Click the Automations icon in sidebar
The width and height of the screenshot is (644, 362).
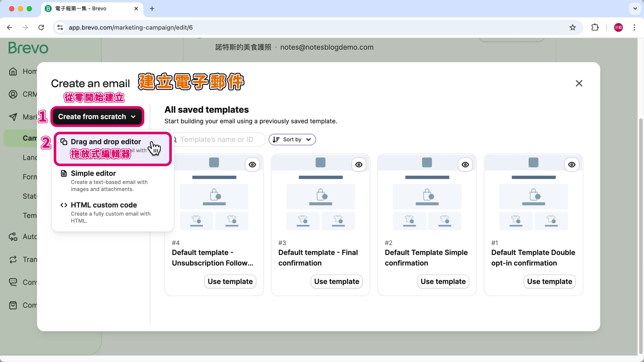tap(13, 237)
